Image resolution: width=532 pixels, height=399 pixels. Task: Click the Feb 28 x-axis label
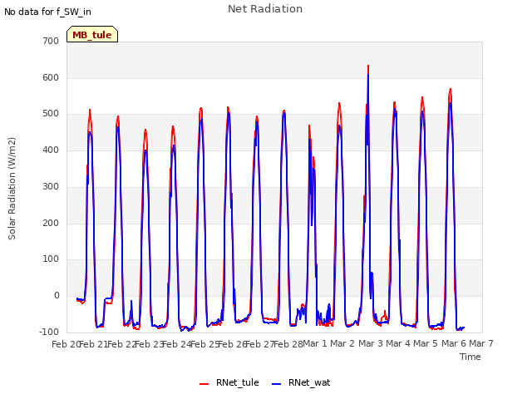pos(288,344)
